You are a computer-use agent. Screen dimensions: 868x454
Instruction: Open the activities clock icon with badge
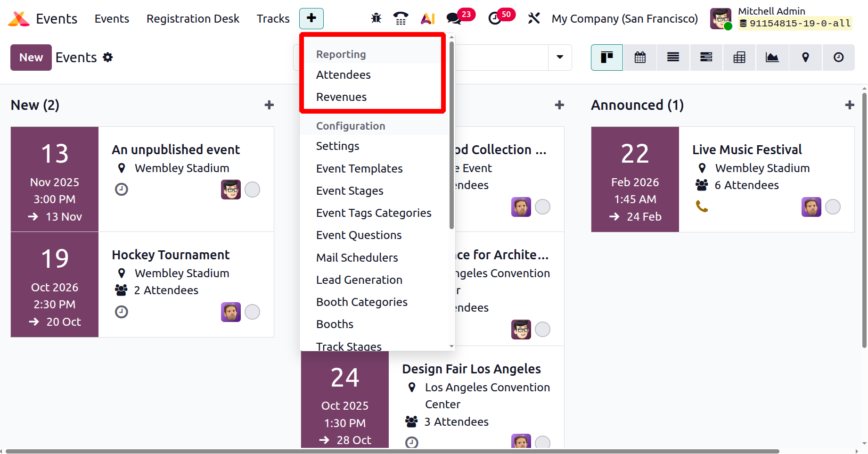tap(495, 18)
